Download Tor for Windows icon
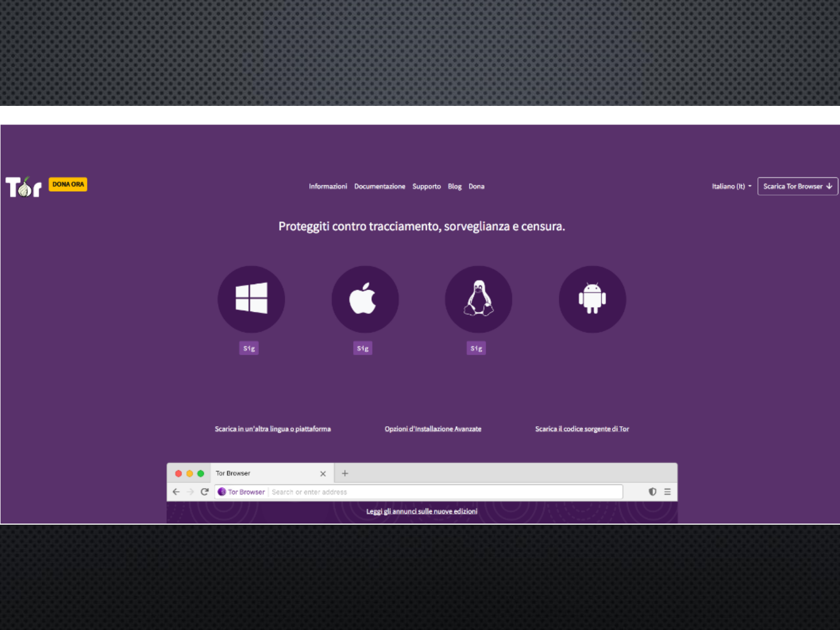This screenshot has width=840, height=630. pyautogui.click(x=251, y=299)
